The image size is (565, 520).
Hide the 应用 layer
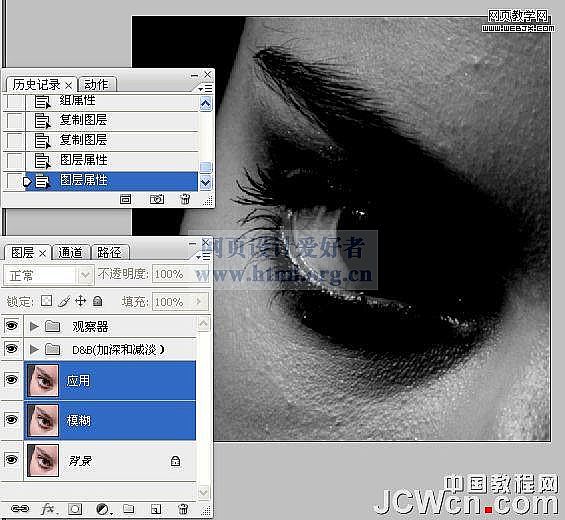[12, 379]
